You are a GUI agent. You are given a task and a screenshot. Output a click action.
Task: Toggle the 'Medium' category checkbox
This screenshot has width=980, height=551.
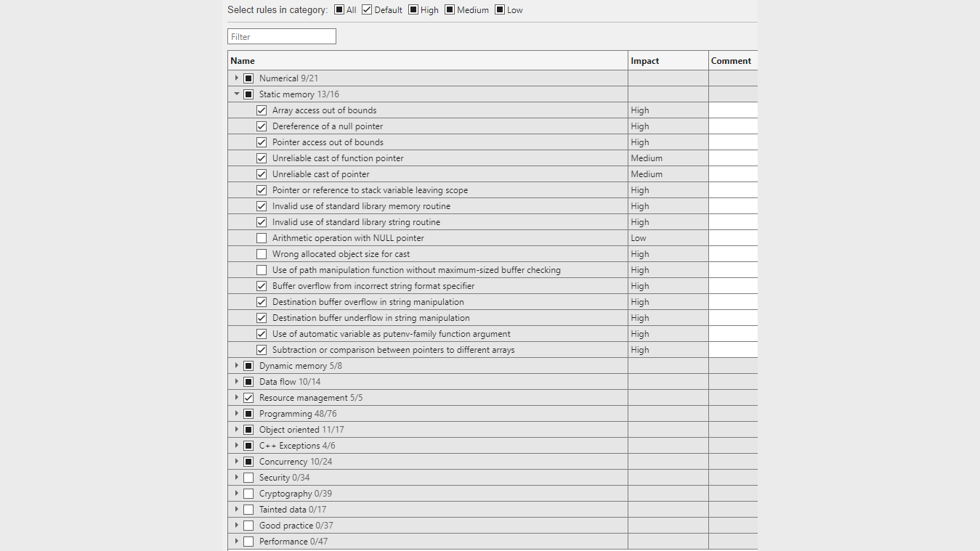coord(450,10)
